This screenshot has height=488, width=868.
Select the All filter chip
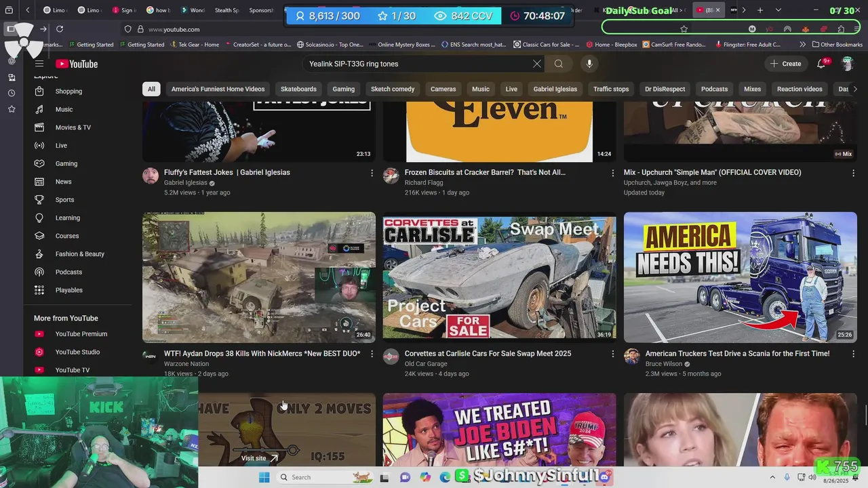tap(151, 89)
